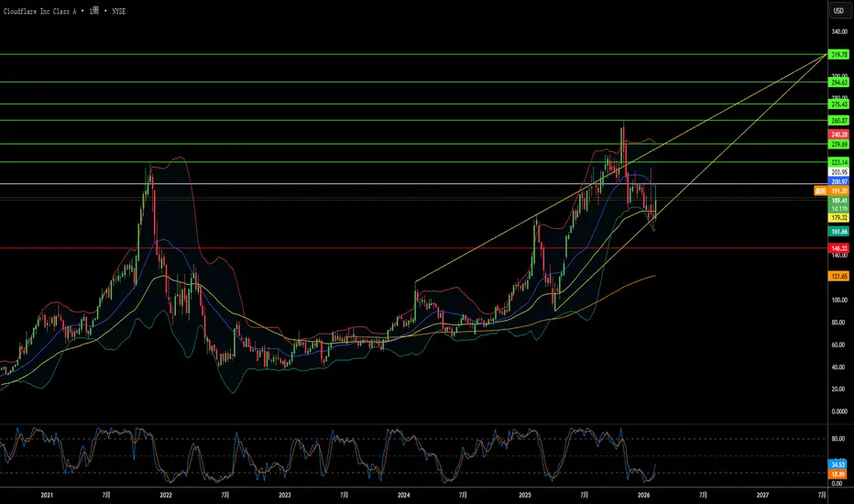Screen dimensions: 854x504
Task: Click the red 240.28 price label
Action: click(838, 135)
